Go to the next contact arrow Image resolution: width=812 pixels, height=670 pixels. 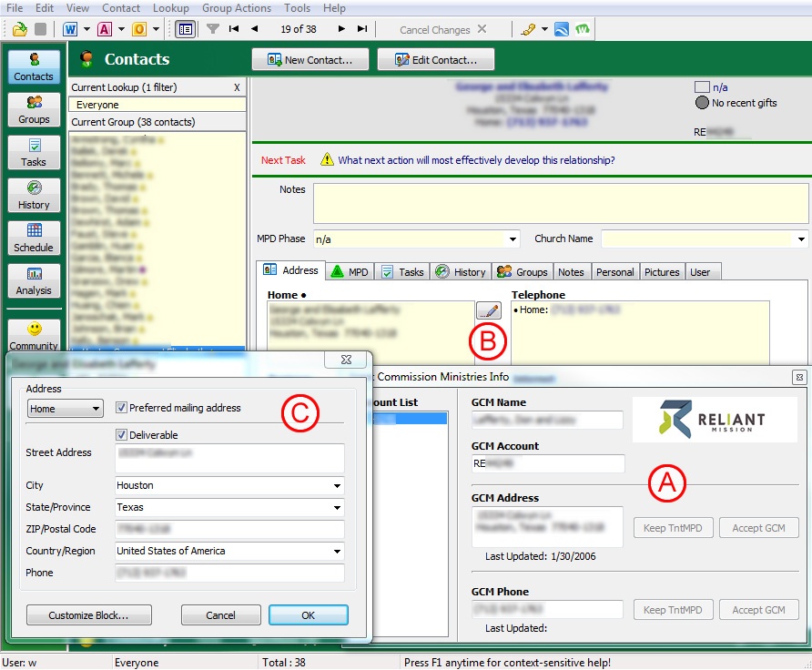343,29
